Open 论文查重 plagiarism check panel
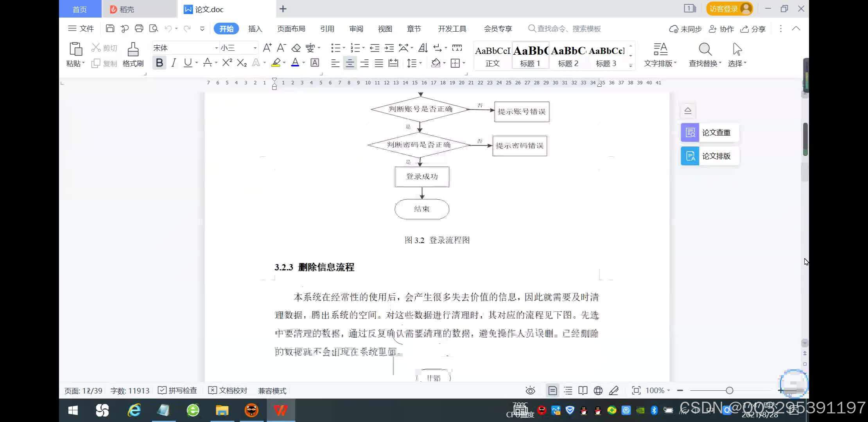 pyautogui.click(x=710, y=132)
